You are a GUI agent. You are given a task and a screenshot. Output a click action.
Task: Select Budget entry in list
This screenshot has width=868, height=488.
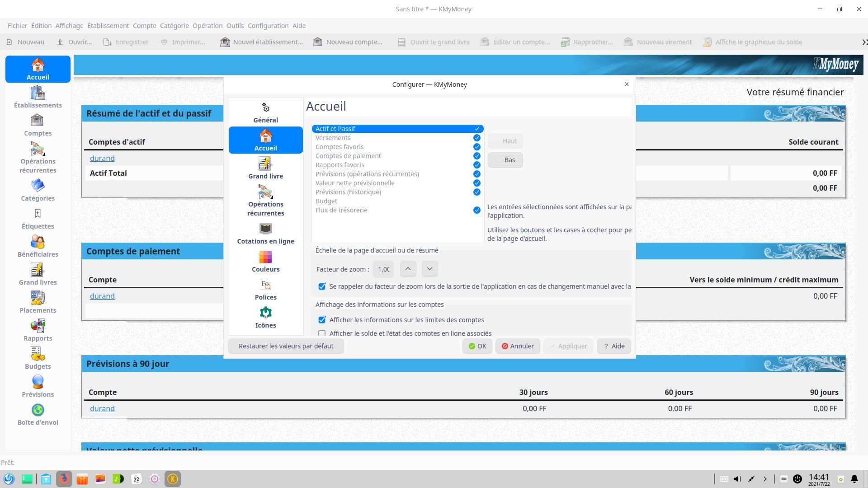point(397,201)
